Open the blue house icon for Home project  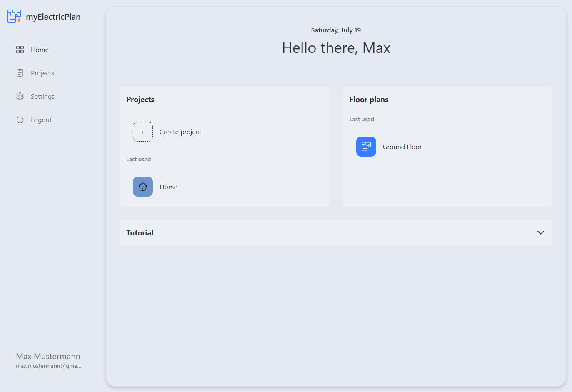(143, 187)
